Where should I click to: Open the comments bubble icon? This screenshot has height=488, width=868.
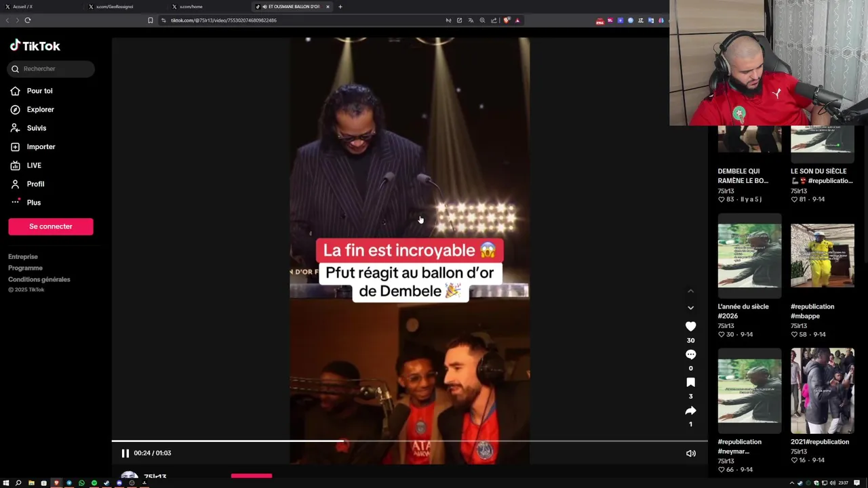click(x=690, y=354)
